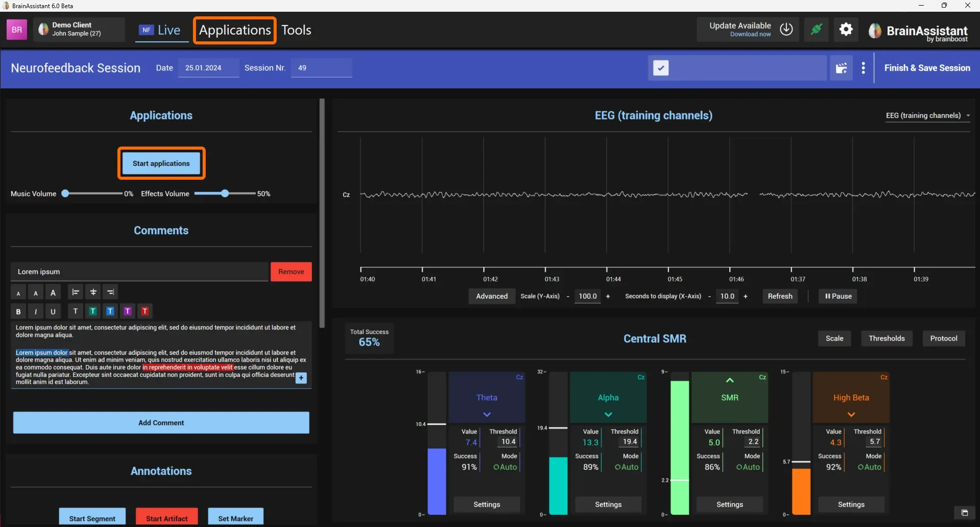Open the three-dot session options menu
The image size is (980, 527).
pyautogui.click(x=863, y=68)
